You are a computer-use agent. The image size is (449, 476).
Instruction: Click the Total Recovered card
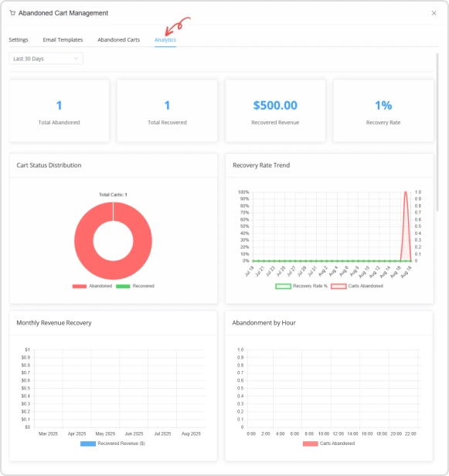167,110
